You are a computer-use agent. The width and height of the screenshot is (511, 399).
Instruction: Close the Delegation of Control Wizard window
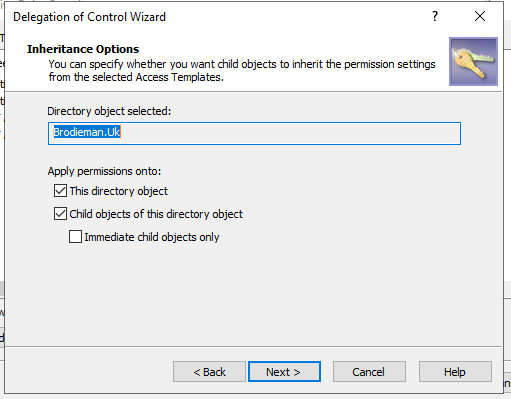(x=480, y=16)
